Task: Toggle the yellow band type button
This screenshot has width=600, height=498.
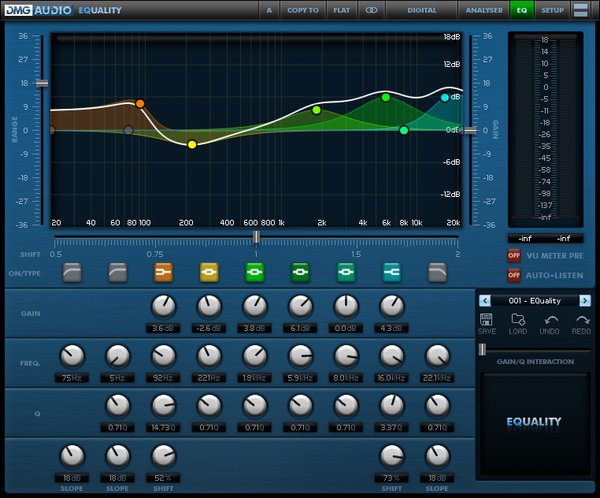Action: tap(208, 271)
